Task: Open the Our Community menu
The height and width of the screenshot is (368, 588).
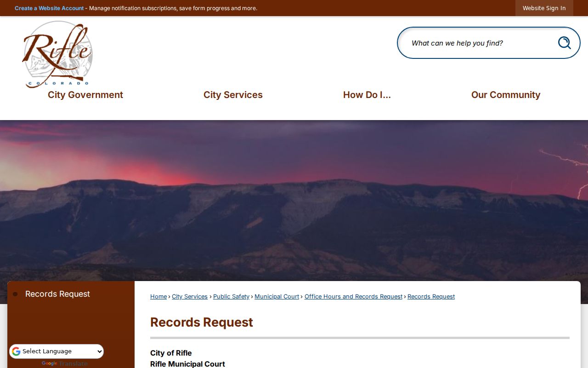Action: 506,95
